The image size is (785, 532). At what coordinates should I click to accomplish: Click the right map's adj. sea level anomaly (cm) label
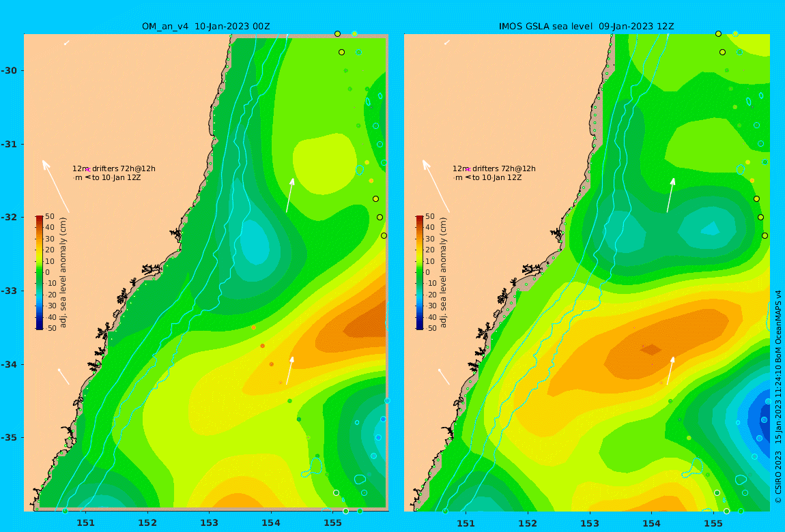tap(444, 273)
